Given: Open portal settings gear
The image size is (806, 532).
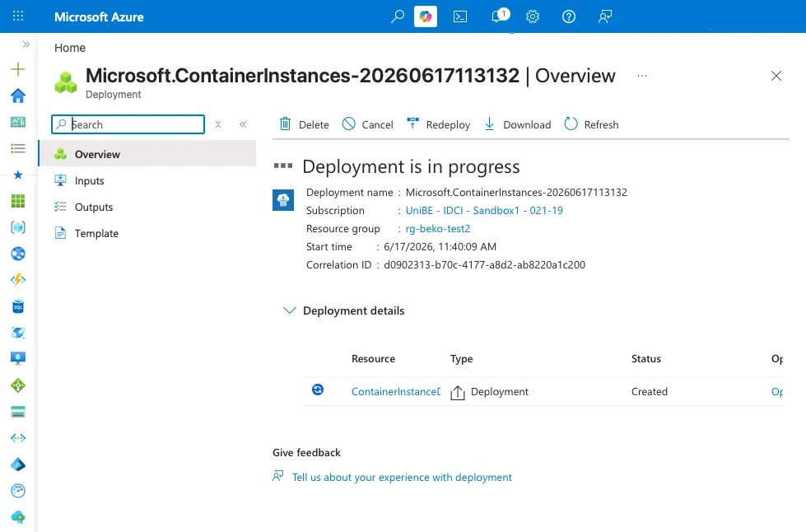Looking at the screenshot, I should 533,16.
